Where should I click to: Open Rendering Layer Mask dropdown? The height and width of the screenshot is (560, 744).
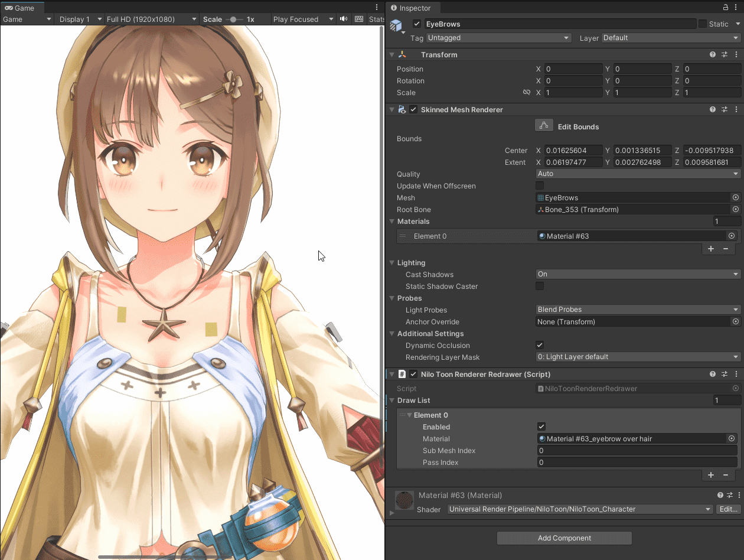tap(638, 357)
